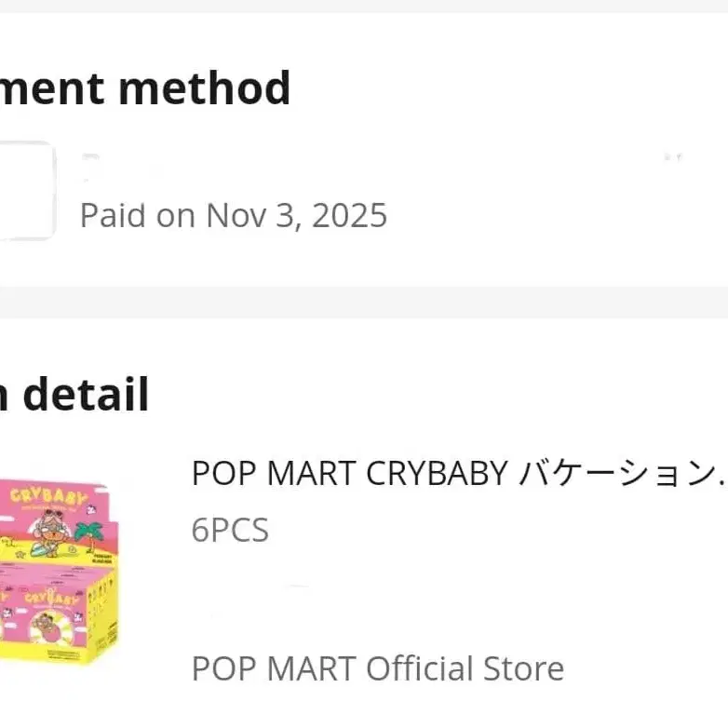This screenshot has width=728, height=728.
Task: Open the POP MART CRYBABY バケーション product title
Action: pos(456,474)
